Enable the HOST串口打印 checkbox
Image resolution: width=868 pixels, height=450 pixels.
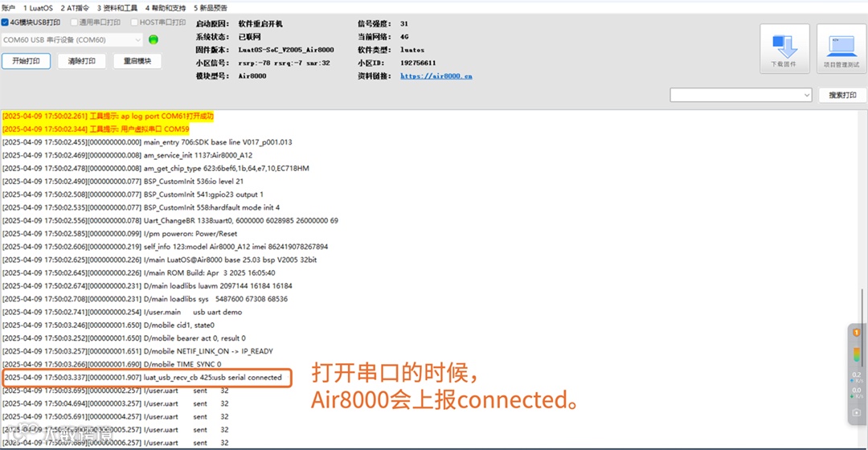tap(134, 22)
